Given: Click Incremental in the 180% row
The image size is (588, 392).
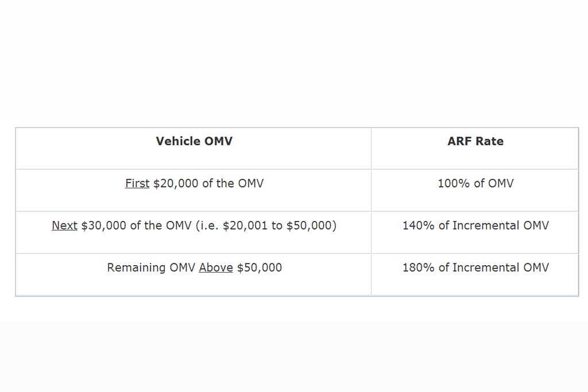Looking at the screenshot, I should pos(486,267).
